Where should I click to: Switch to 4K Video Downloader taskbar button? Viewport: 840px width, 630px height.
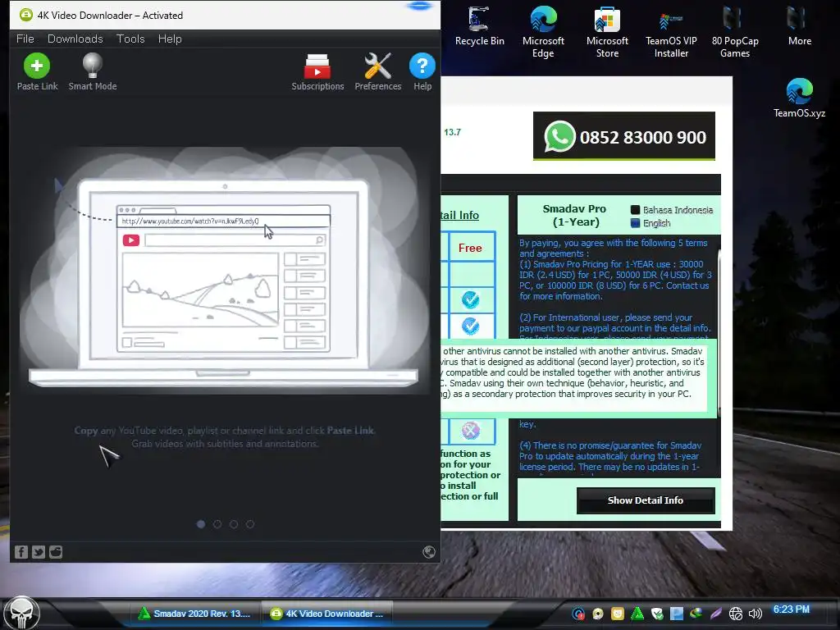327,614
